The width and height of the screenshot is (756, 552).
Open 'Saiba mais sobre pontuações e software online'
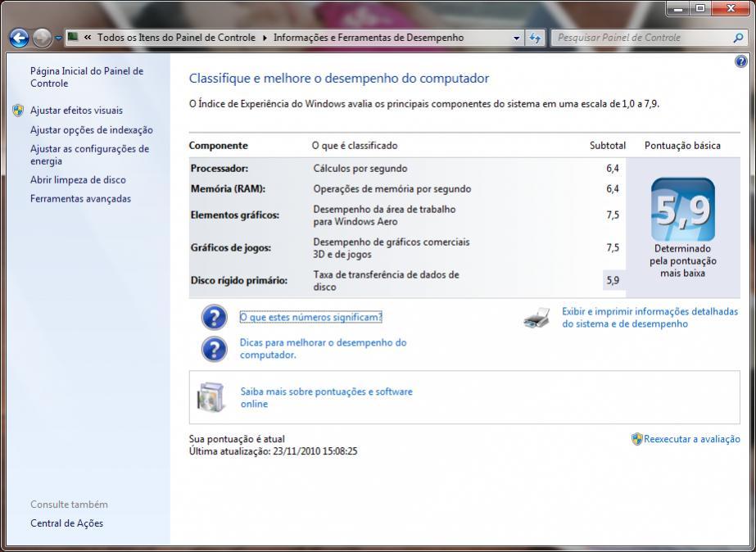pyautogui.click(x=327, y=398)
